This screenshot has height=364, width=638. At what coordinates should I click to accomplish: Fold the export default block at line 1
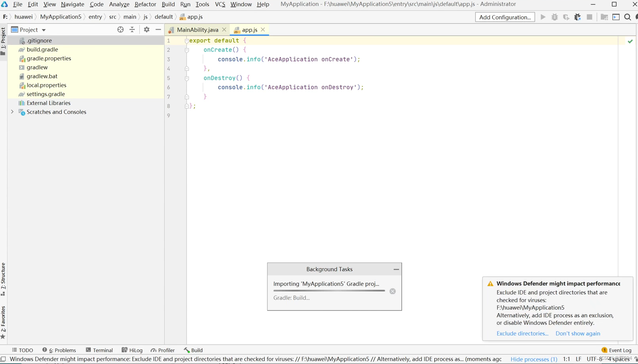(186, 41)
